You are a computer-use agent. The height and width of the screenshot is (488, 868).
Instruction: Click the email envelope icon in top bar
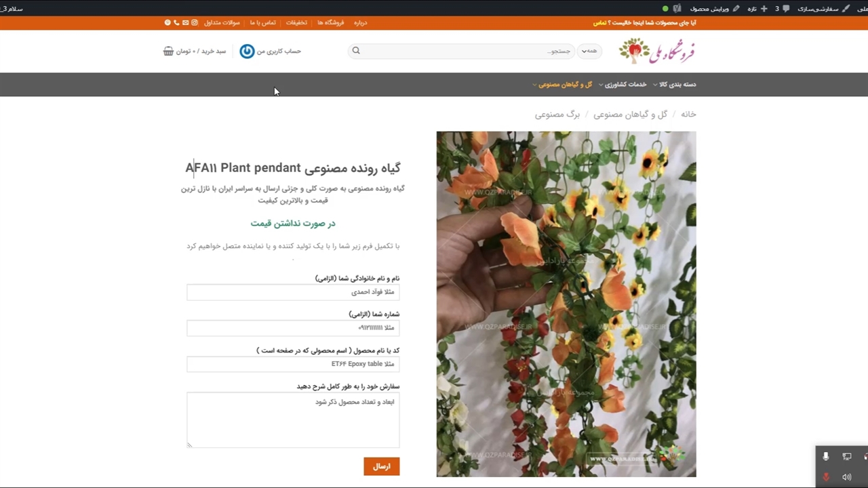[185, 22]
